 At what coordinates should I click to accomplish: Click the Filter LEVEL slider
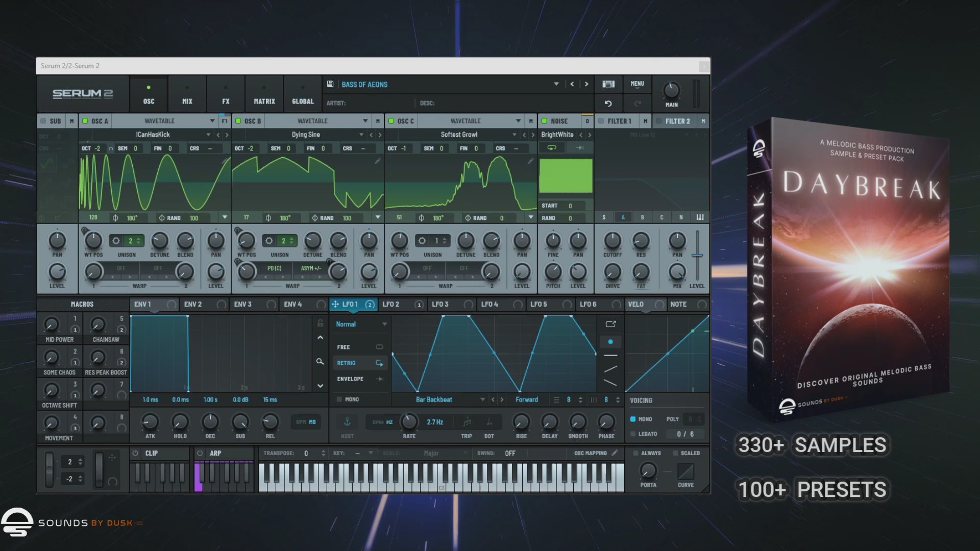[x=697, y=255]
